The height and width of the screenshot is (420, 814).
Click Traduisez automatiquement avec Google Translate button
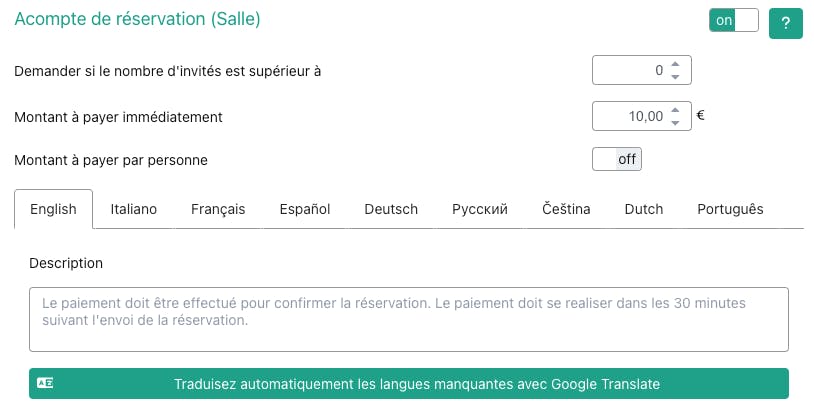[x=409, y=384]
